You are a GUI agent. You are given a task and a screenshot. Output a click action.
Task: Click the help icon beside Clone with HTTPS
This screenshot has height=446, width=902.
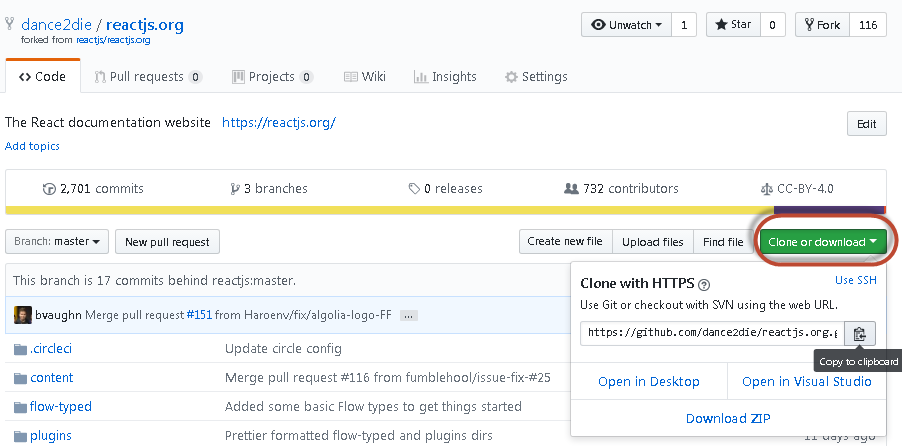pyautogui.click(x=704, y=284)
